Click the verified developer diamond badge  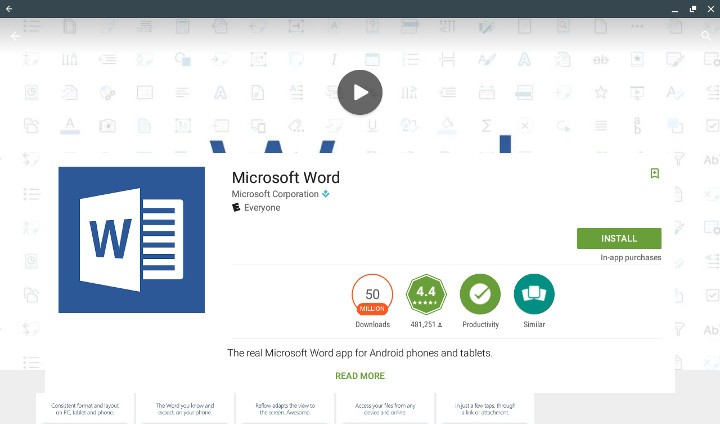(326, 194)
